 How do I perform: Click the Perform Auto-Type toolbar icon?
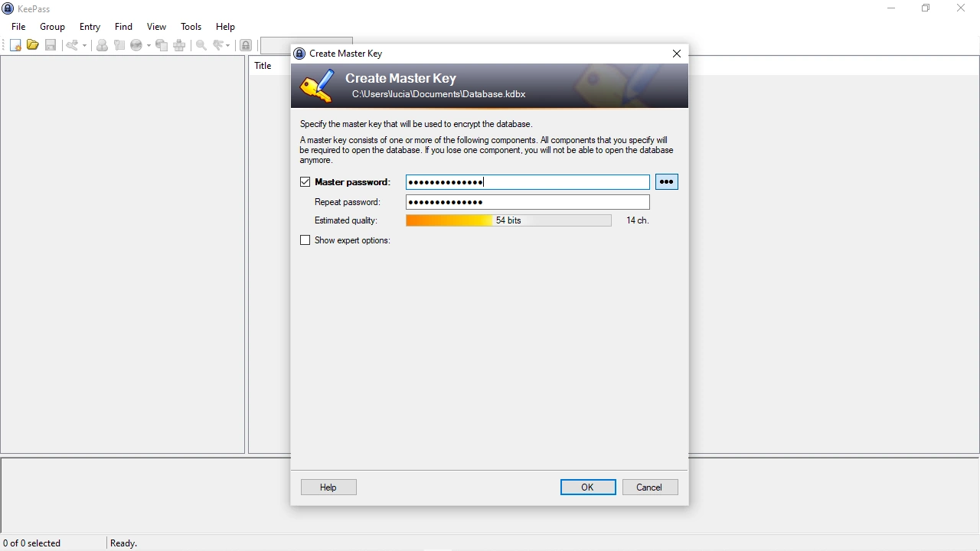(x=180, y=45)
